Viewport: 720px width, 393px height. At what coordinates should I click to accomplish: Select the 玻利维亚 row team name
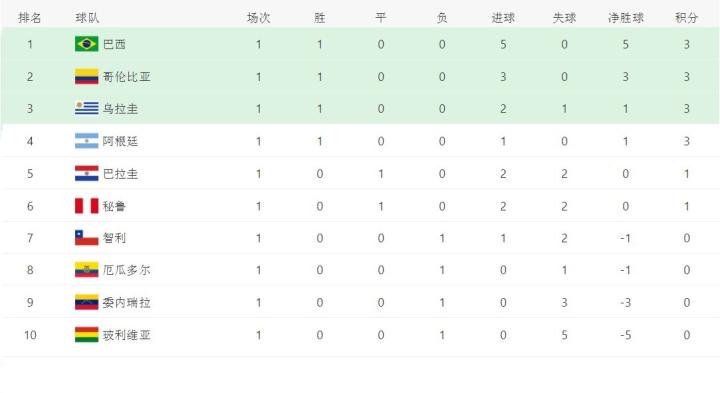coord(126,335)
